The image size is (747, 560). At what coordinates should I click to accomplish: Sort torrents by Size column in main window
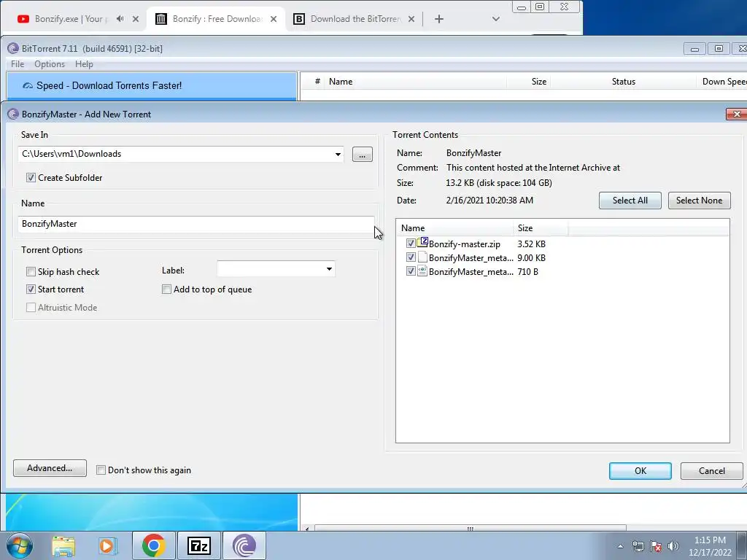(529, 82)
